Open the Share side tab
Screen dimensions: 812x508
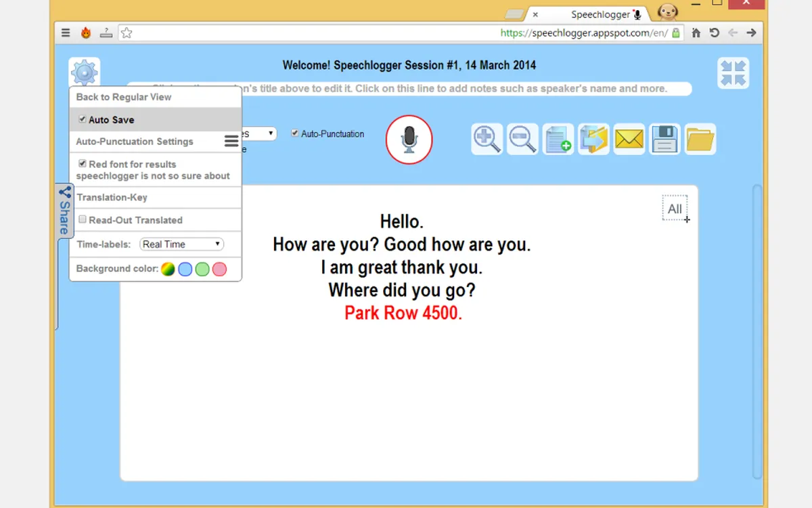coord(64,211)
